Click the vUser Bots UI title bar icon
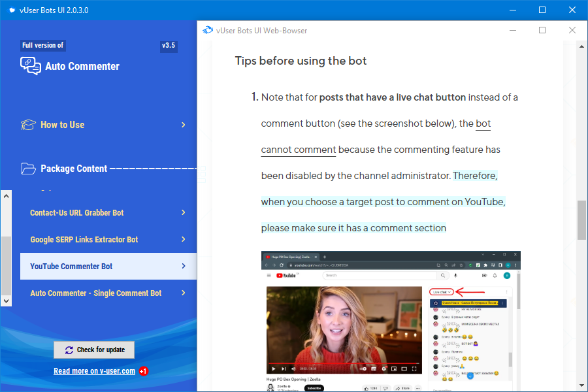588x392 pixels. (x=12, y=10)
